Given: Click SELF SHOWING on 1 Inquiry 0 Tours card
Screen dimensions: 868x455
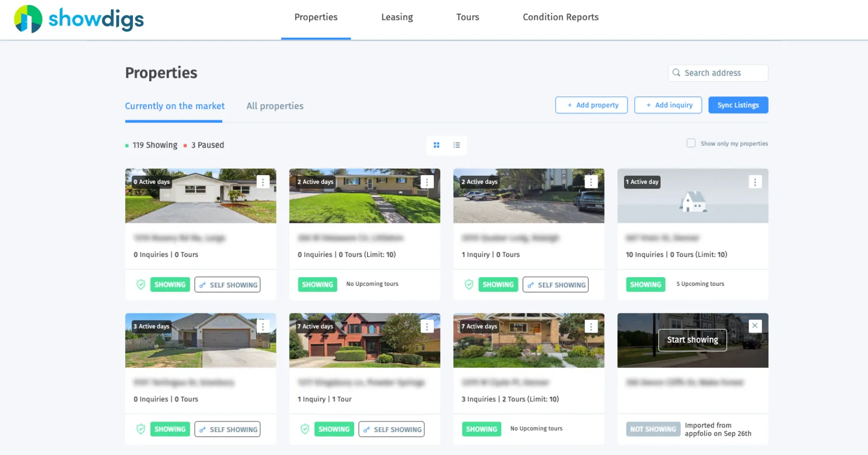Looking at the screenshot, I should [555, 285].
